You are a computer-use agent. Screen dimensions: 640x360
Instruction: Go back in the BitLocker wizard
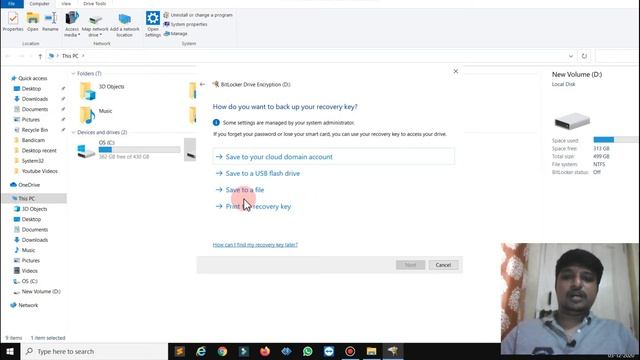click(x=202, y=84)
